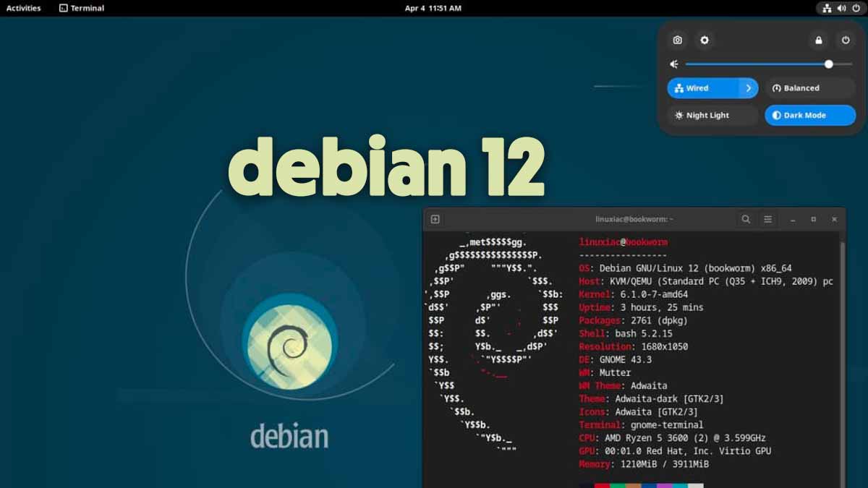Take a screenshot via the camera icon
Image resolution: width=868 pixels, height=488 pixels.
tap(676, 40)
